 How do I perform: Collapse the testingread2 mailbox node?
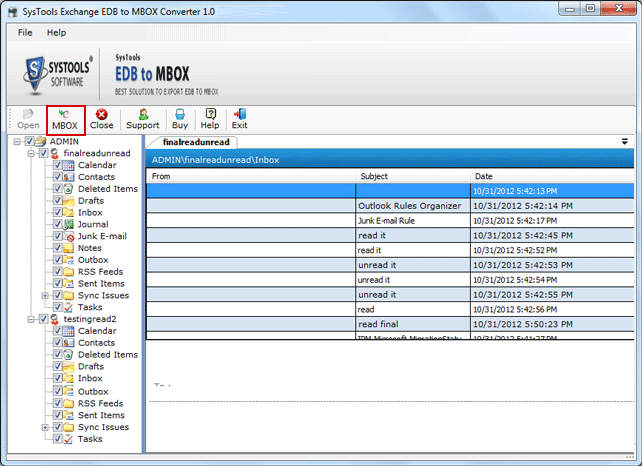[31, 319]
